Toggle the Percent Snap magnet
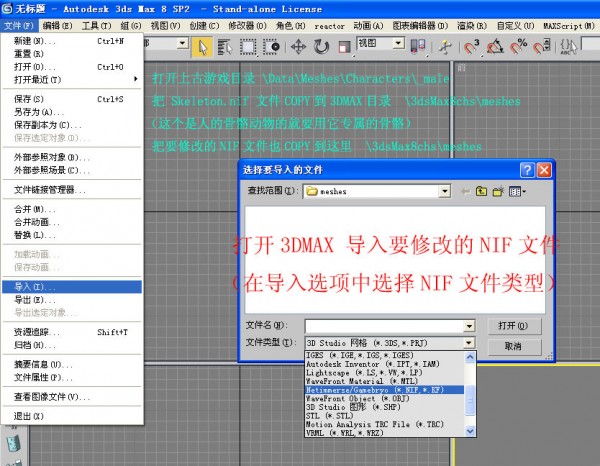Screen dimensions: 600x466 tap(518, 46)
